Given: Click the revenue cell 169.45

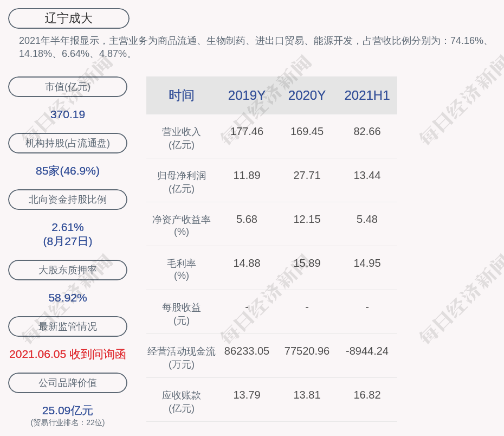Looking at the screenshot, I should [x=307, y=132].
